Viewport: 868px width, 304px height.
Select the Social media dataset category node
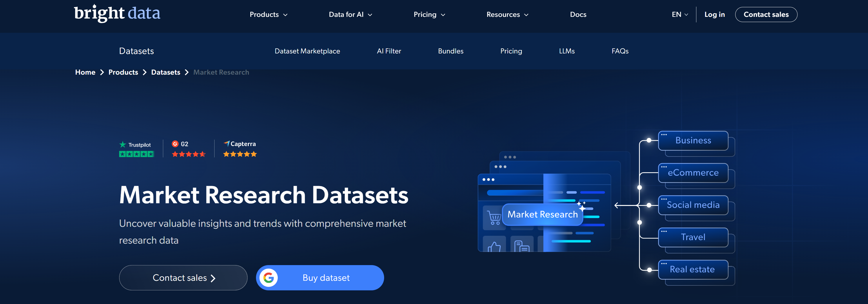click(693, 204)
